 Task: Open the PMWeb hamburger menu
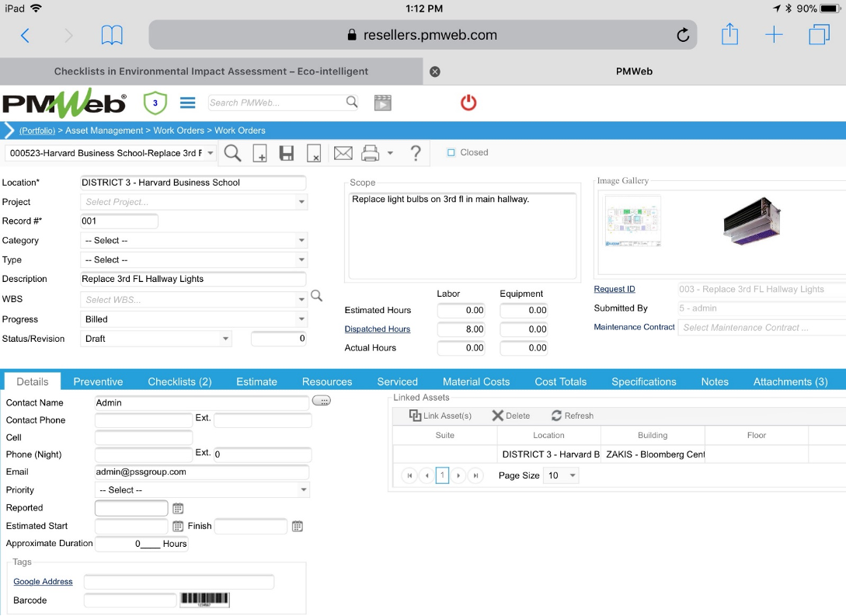tap(188, 103)
